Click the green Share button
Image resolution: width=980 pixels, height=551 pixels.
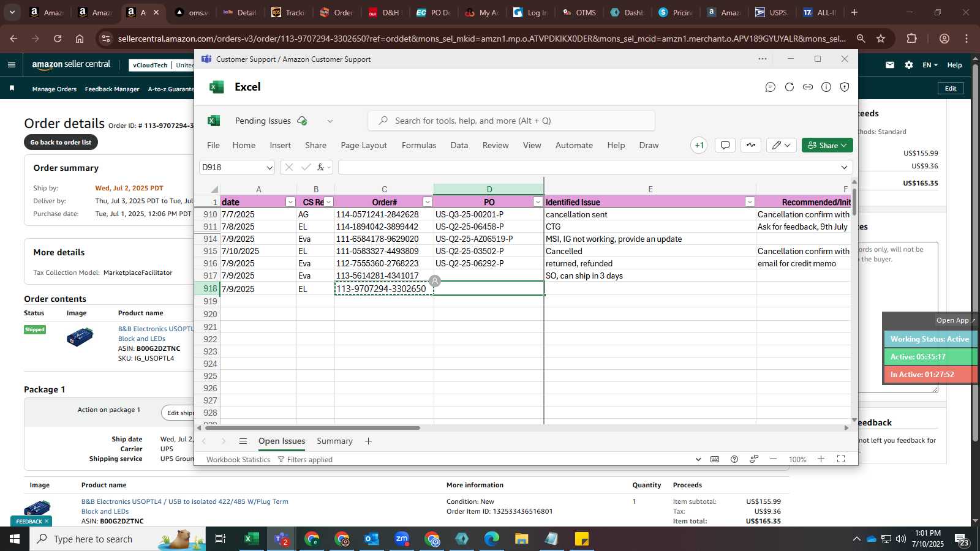(x=827, y=145)
